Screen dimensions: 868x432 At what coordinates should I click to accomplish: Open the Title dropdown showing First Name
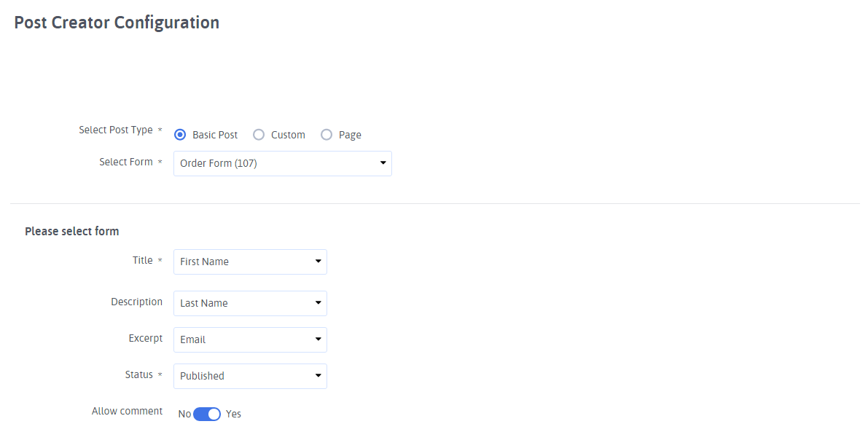coord(250,262)
